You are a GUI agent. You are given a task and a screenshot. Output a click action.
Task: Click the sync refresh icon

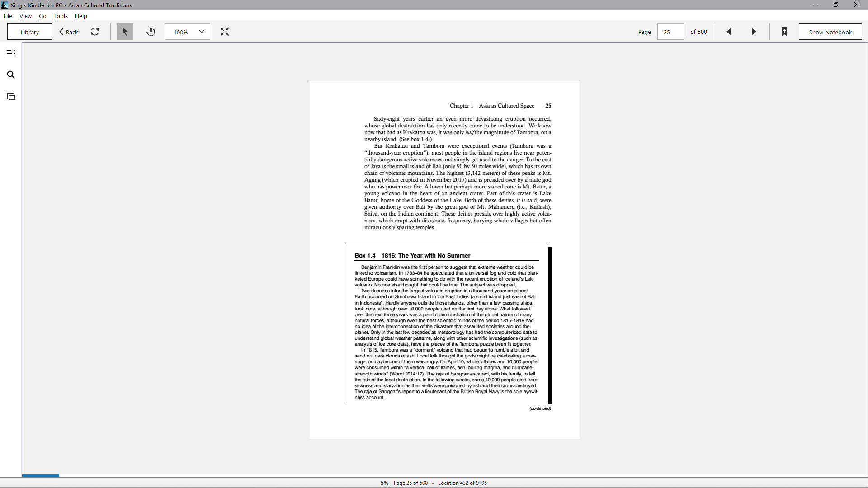pos(95,32)
